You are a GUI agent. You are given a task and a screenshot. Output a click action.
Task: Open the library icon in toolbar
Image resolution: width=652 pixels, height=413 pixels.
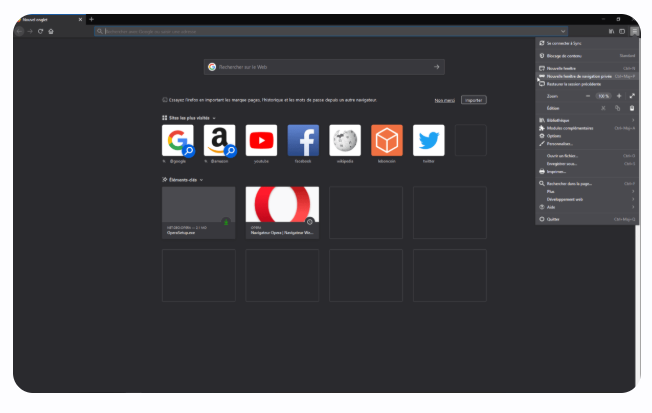click(x=611, y=31)
